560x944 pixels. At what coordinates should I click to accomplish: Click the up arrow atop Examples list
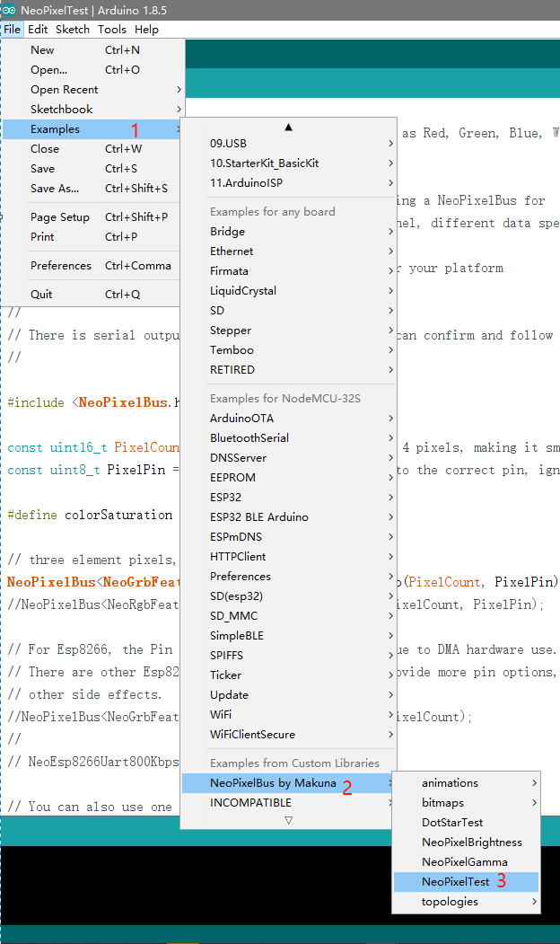tap(288, 128)
